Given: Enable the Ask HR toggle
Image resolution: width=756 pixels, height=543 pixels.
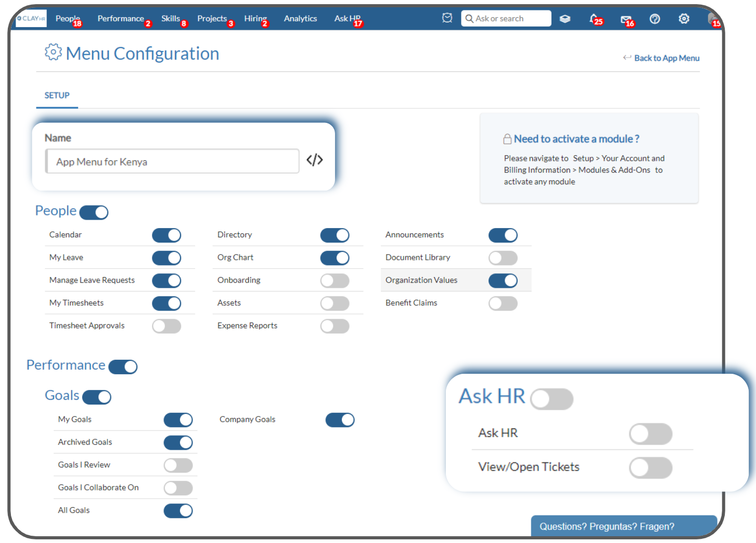Looking at the screenshot, I should pos(552,398).
